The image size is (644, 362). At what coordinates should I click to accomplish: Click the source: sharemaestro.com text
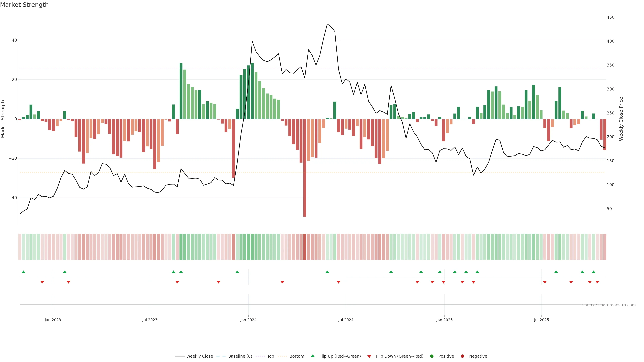coord(609,305)
